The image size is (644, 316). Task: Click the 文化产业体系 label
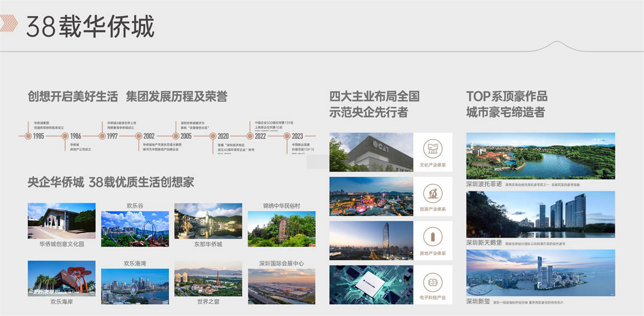pyautogui.click(x=433, y=165)
